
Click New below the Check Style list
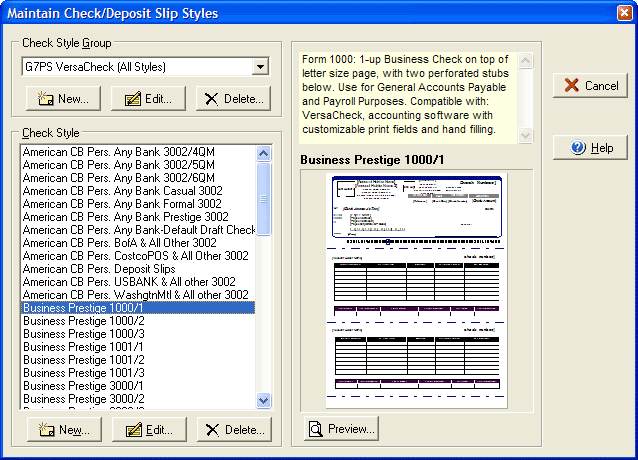(x=64, y=429)
